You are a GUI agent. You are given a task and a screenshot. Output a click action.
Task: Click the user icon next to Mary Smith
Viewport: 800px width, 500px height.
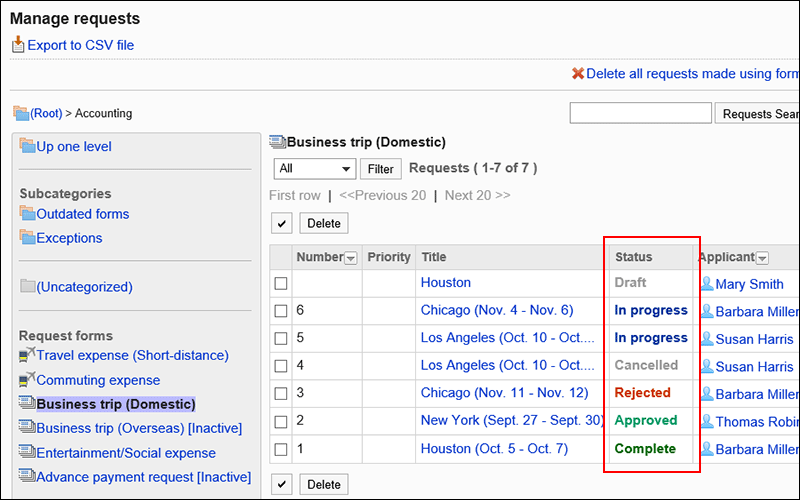pos(707,283)
